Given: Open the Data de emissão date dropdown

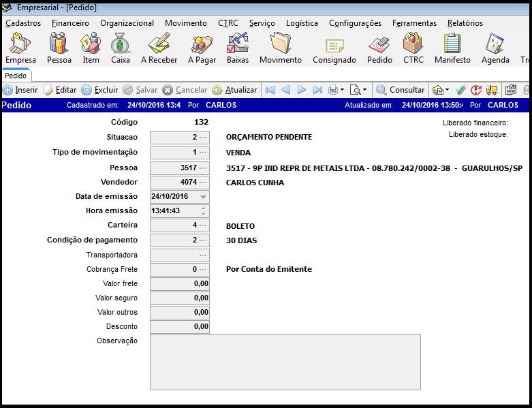Looking at the screenshot, I should [x=203, y=196].
